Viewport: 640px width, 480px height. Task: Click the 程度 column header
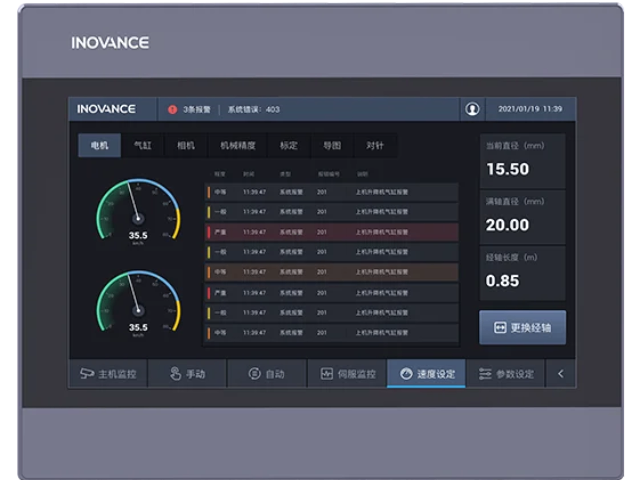[220, 174]
